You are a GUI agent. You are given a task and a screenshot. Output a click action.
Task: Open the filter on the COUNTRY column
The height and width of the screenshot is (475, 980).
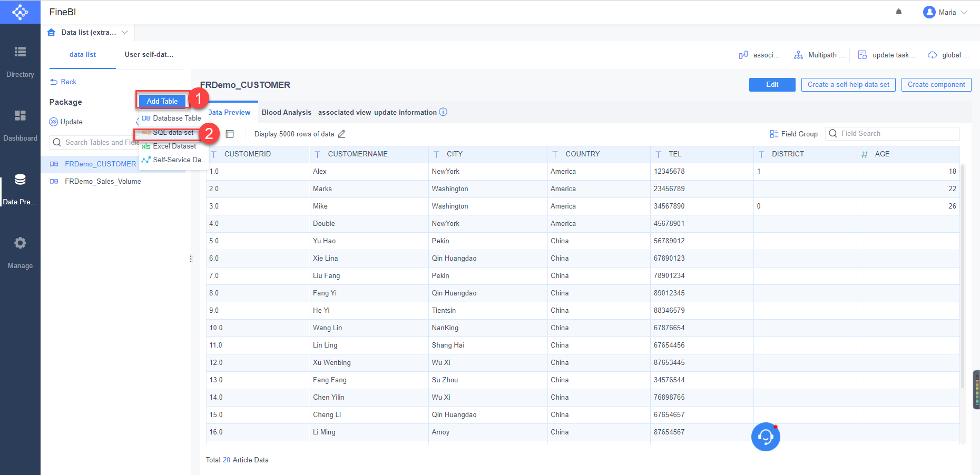[555, 154]
